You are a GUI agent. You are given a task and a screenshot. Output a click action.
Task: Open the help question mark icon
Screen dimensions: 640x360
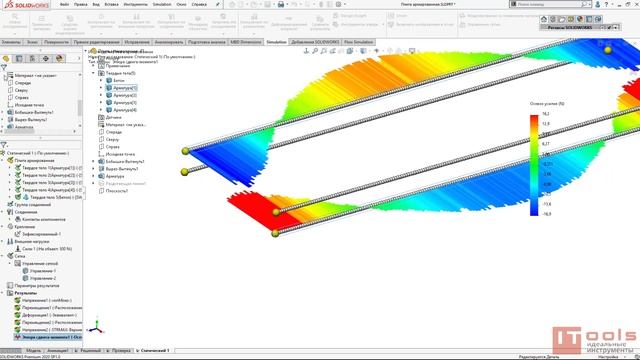point(607,4)
